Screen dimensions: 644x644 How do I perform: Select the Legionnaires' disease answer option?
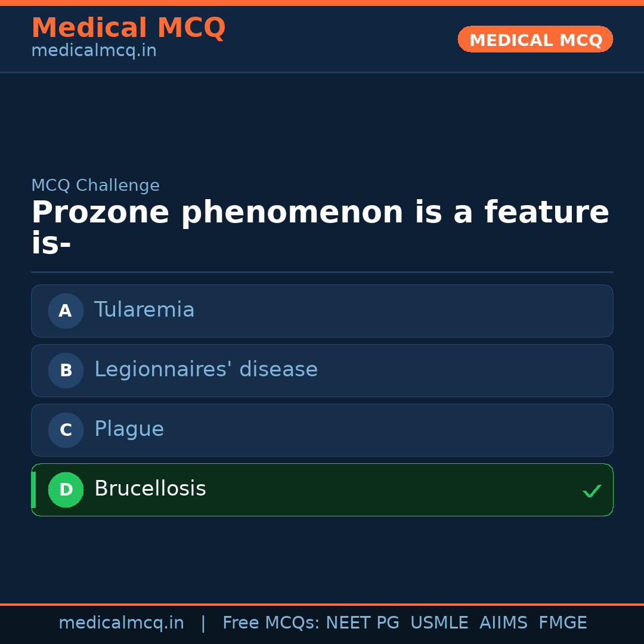(322, 370)
